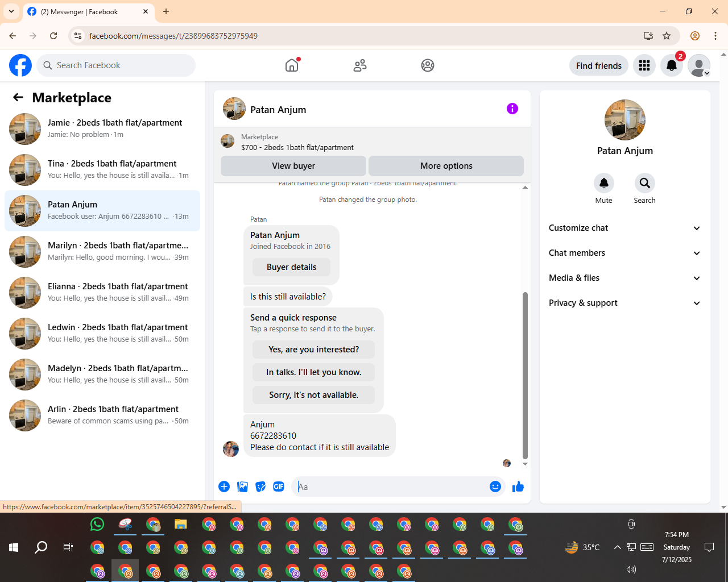Click the Facebook logo icon
The width and height of the screenshot is (728, 582).
20,65
